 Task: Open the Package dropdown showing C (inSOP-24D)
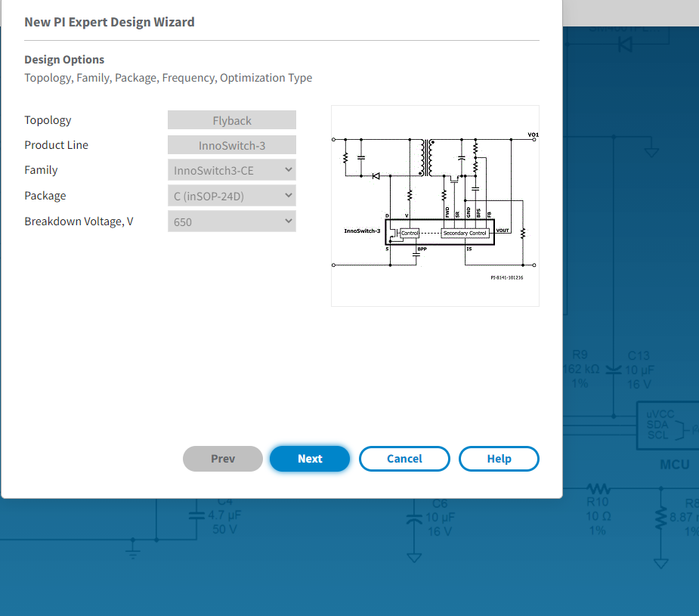point(232,196)
